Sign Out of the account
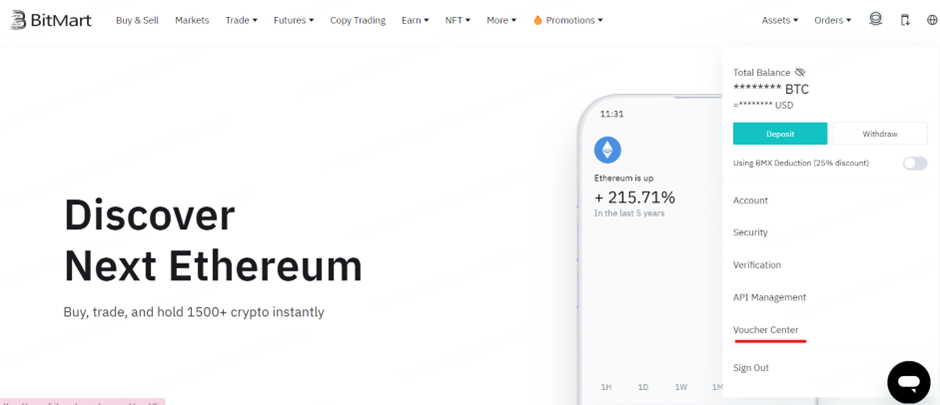 (x=751, y=368)
